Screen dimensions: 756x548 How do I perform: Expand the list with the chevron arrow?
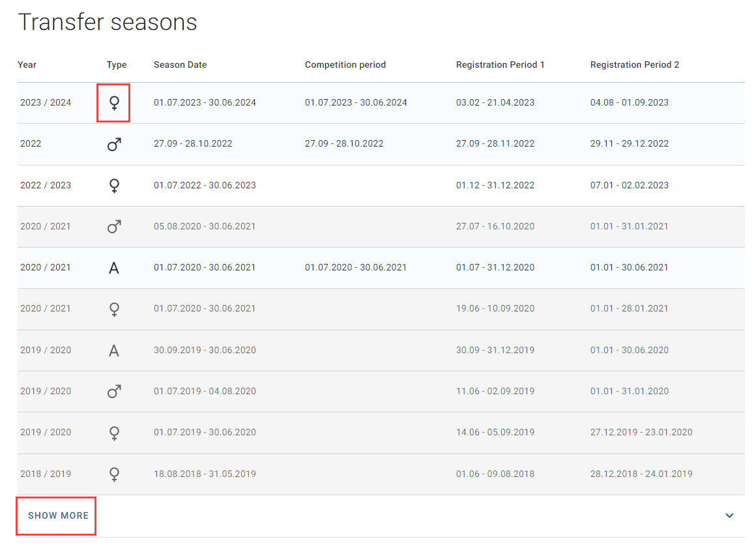729,515
